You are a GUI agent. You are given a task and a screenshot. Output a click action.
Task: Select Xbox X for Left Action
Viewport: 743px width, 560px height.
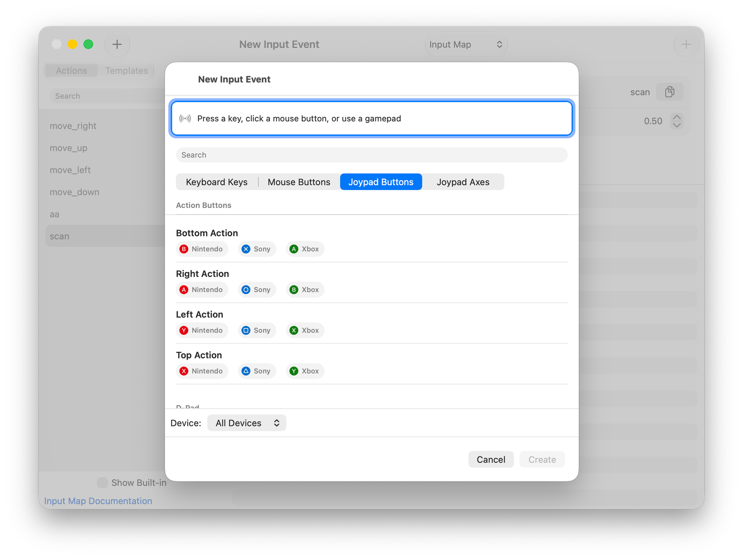pyautogui.click(x=305, y=330)
